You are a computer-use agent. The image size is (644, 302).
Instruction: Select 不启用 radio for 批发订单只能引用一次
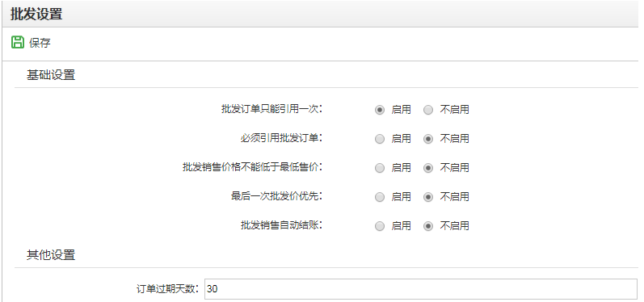click(x=428, y=110)
